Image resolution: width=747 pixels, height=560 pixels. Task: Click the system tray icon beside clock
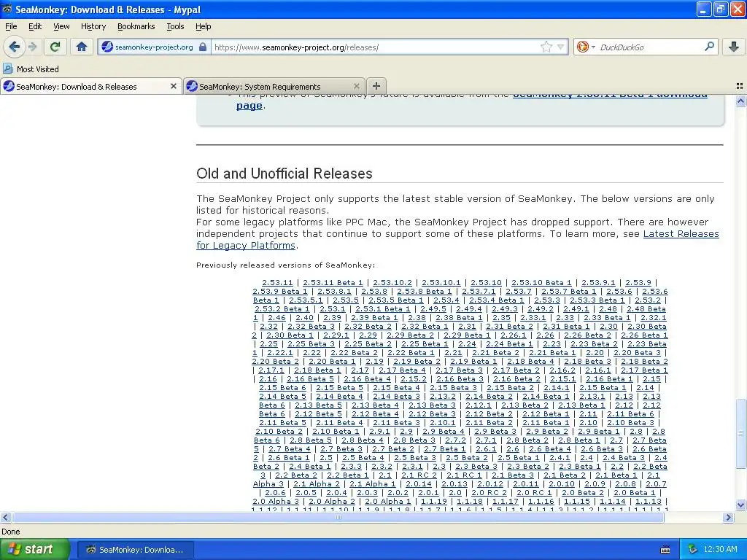pyautogui.click(x=693, y=550)
